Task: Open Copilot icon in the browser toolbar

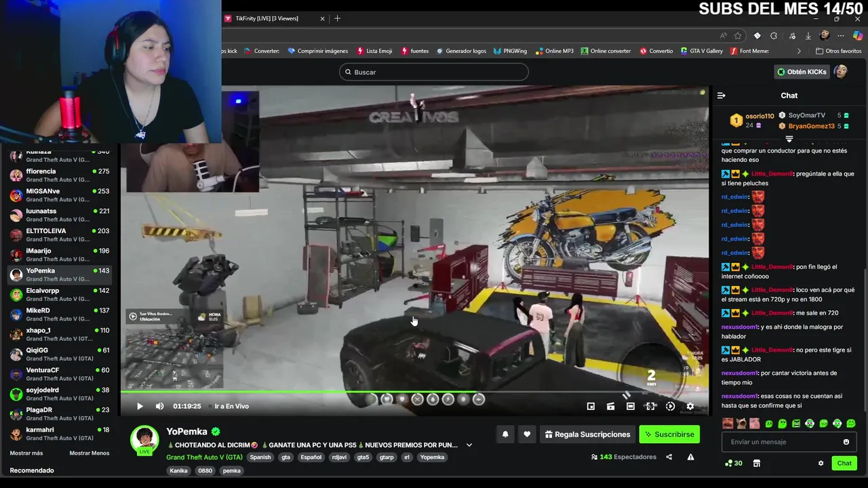Action: pyautogui.click(x=857, y=36)
